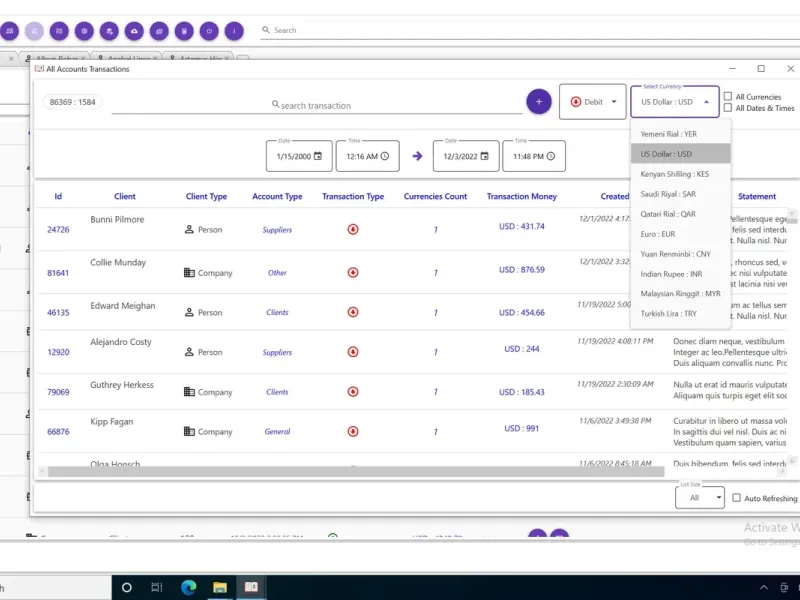Open calendar picker for start date 1/15/2000

pos(318,156)
